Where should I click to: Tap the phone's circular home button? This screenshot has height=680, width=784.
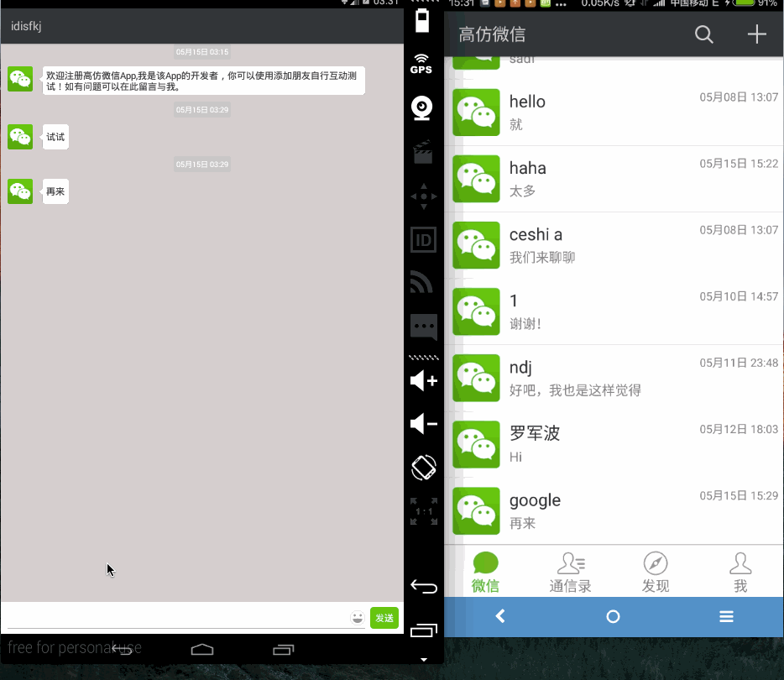pos(613,616)
